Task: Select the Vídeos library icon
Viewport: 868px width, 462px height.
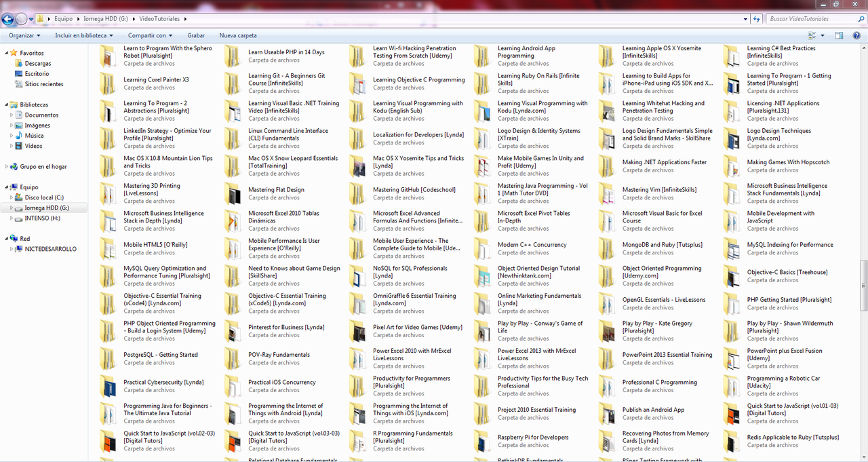Action: click(19, 146)
